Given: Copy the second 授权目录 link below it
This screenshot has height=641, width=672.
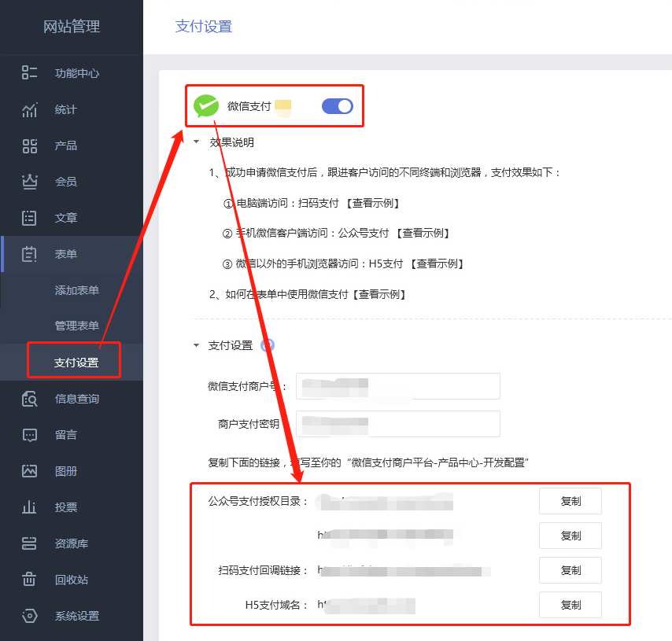Looking at the screenshot, I should (x=570, y=536).
